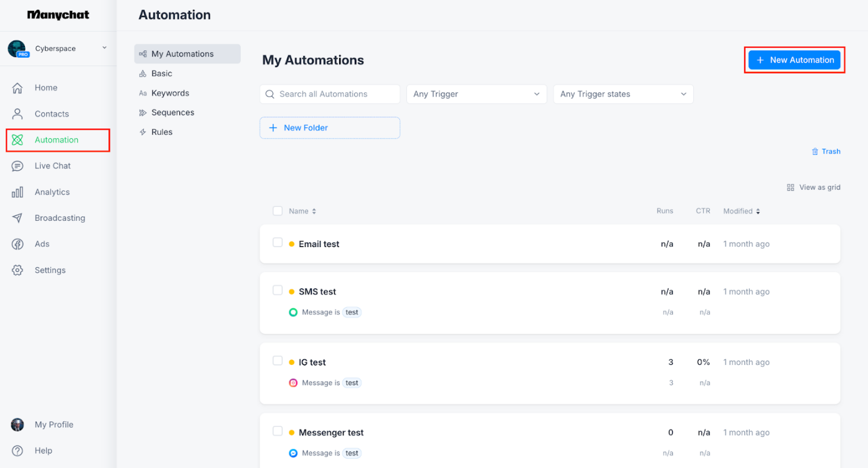Screen dimensions: 868x468
Task: Expand the Any Trigger dropdown
Action: (476, 94)
